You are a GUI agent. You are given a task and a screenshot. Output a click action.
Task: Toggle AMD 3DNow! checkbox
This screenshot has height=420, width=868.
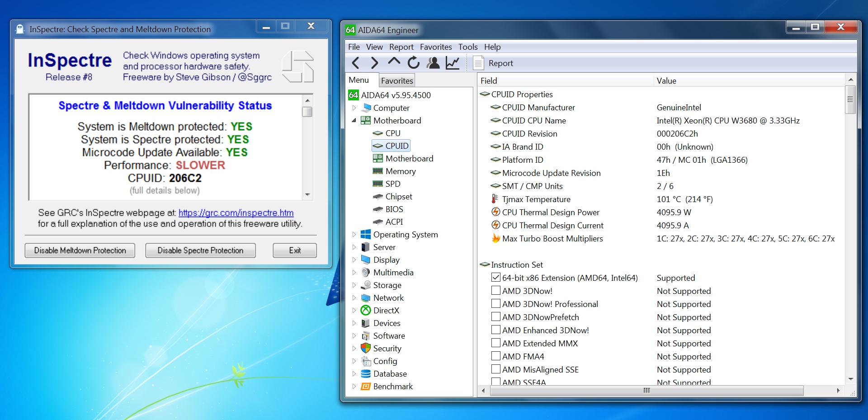tap(496, 290)
